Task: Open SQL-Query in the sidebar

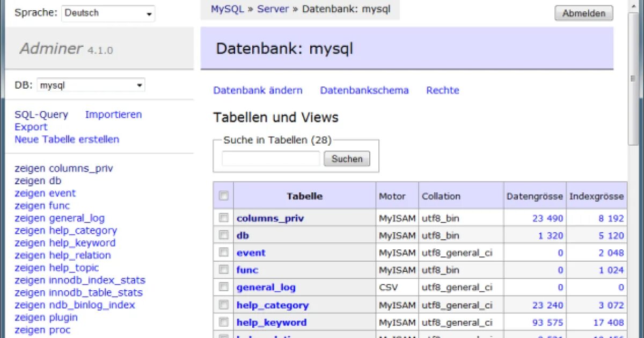Action: pyautogui.click(x=41, y=114)
